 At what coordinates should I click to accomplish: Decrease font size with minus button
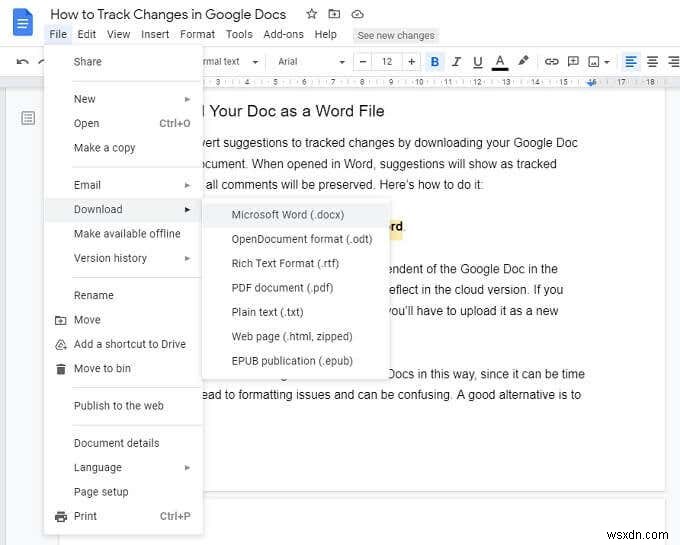(x=363, y=62)
